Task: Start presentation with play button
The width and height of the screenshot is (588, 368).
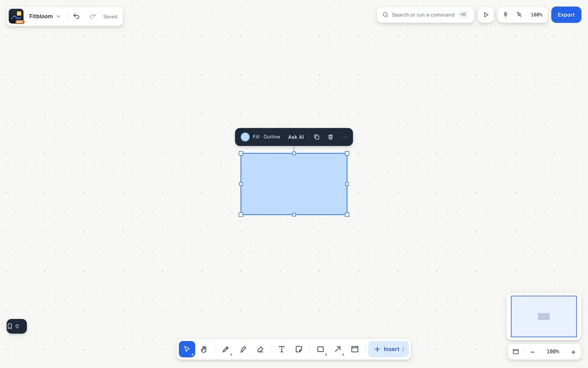Action: point(486,15)
